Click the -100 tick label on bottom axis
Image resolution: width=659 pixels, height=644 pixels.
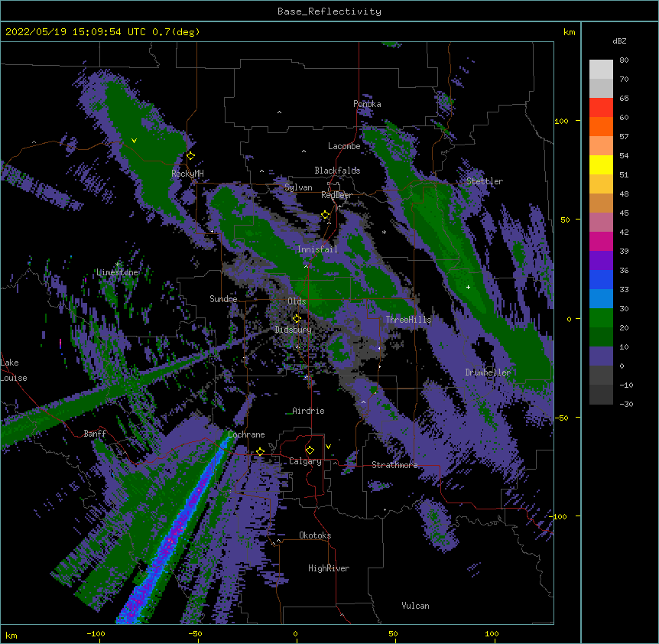click(96, 634)
